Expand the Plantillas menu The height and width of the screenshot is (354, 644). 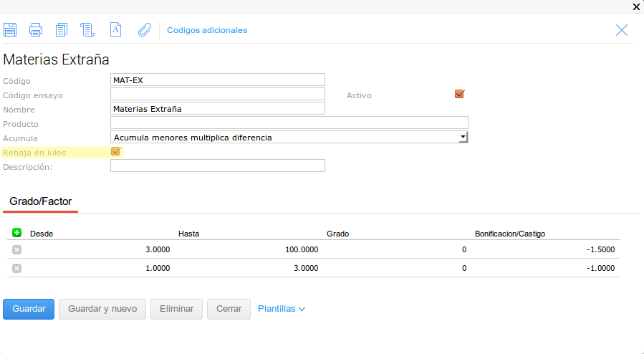282,309
